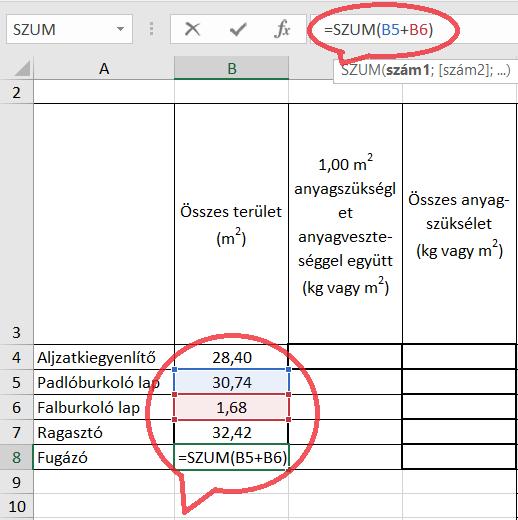This screenshot has height=520, width=518.
Task: Select column A header
Action: click(104, 68)
